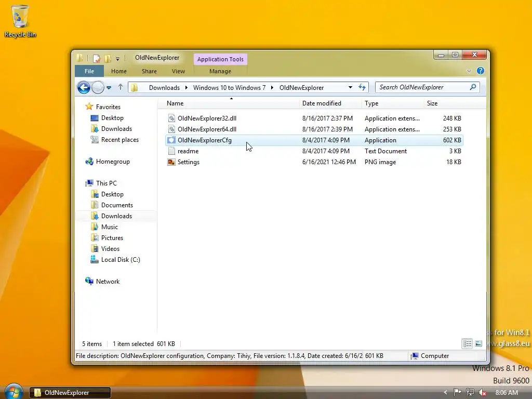The width and height of the screenshot is (532, 399).
Task: Click OldNewExplorer breadcrumb in address bar
Action: (302, 87)
